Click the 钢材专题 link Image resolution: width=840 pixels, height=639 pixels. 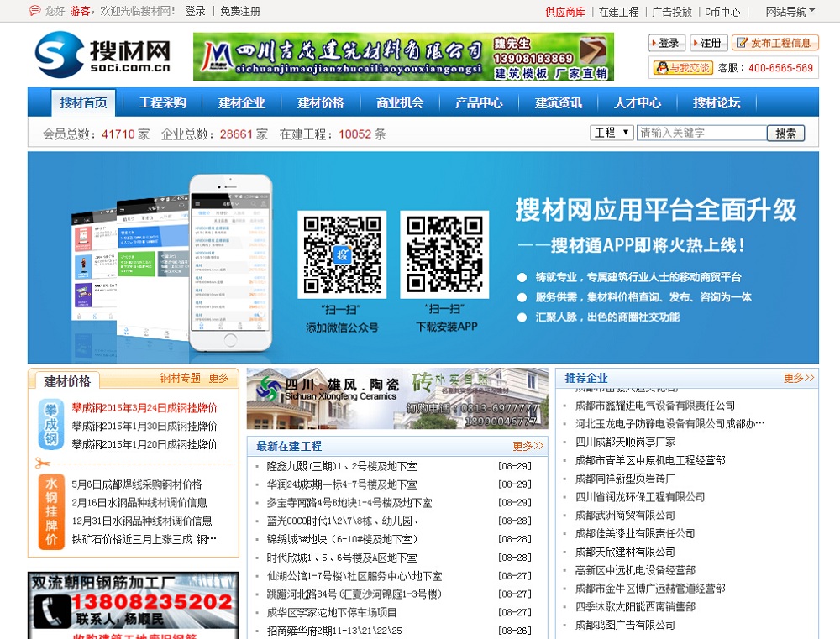click(x=180, y=378)
